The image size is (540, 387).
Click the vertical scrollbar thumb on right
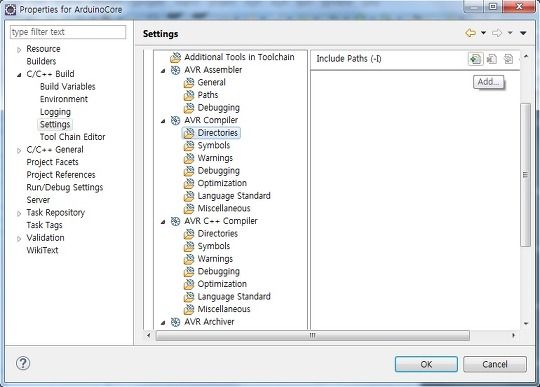526,175
